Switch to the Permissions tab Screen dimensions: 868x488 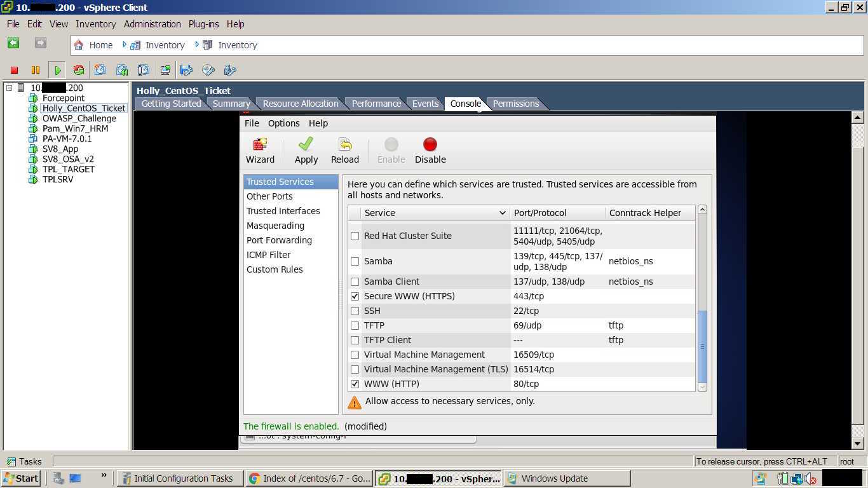click(x=515, y=104)
